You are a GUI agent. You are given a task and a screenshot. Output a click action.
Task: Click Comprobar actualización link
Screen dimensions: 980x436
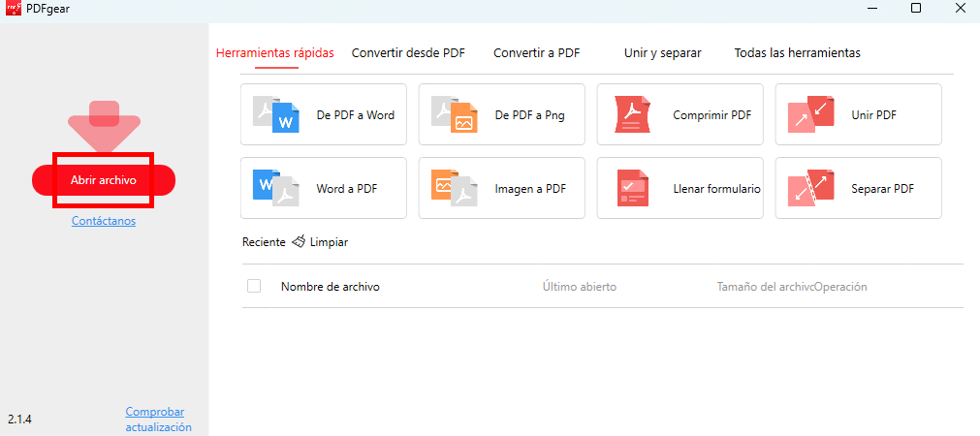click(x=159, y=420)
